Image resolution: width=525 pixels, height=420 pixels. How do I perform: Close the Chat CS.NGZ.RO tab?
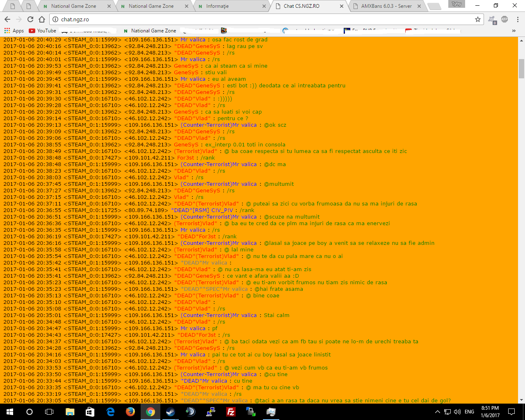coord(342,6)
